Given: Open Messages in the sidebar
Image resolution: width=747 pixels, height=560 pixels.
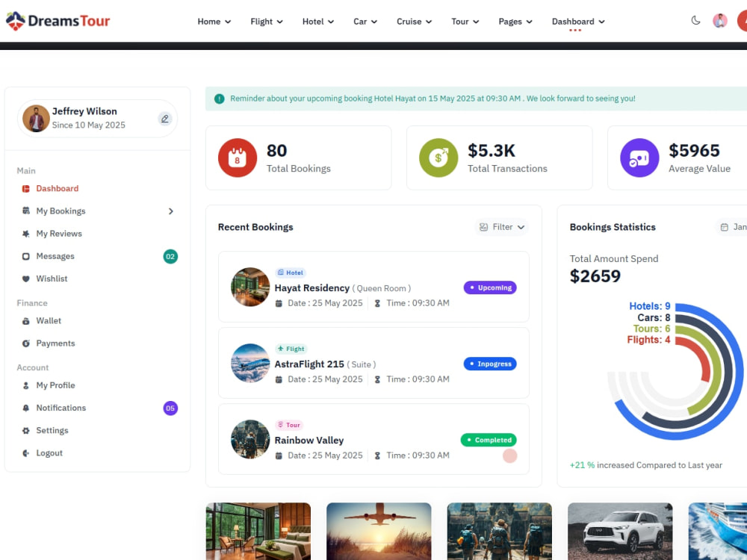Looking at the screenshot, I should pos(55,256).
